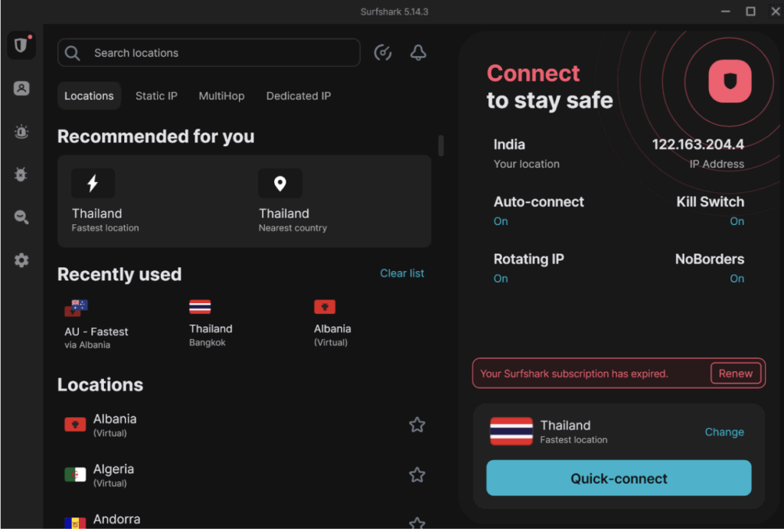
Task: Disable the Kill Switch
Action: 737,220
